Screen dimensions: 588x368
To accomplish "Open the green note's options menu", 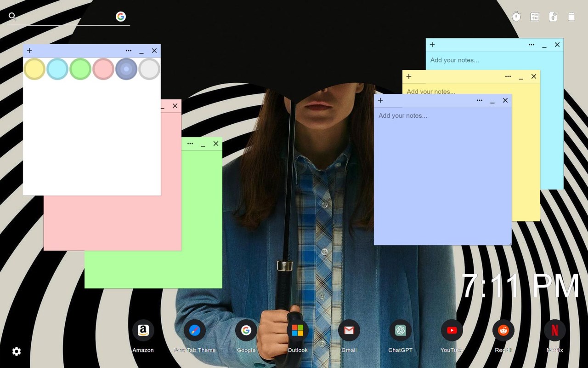I will 190,144.
